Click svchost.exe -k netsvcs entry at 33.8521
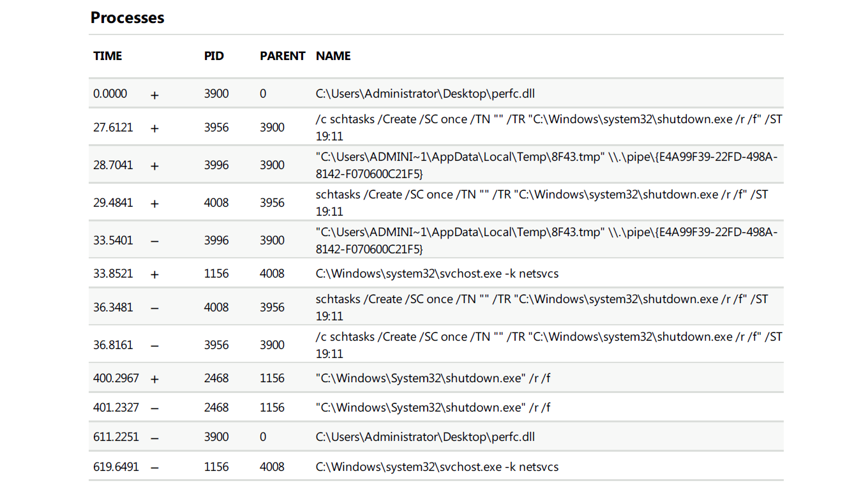This screenshot has width=868, height=490. 437,274
